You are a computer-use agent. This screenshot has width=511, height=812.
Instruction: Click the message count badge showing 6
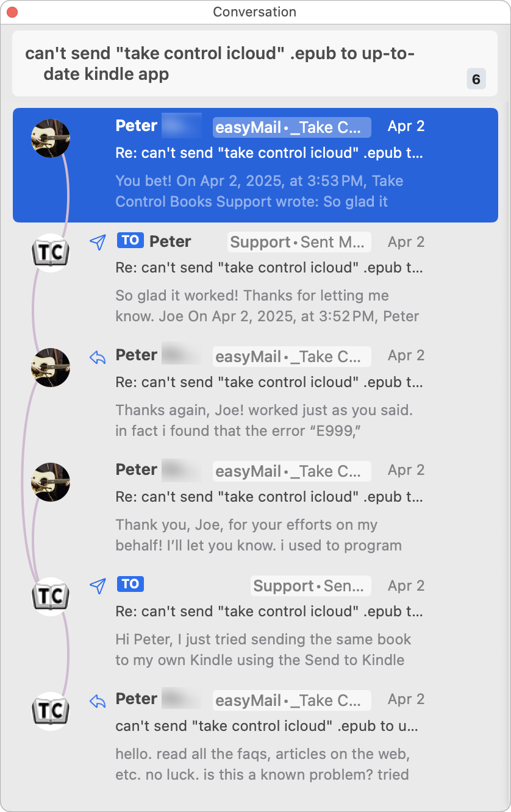pos(476,79)
